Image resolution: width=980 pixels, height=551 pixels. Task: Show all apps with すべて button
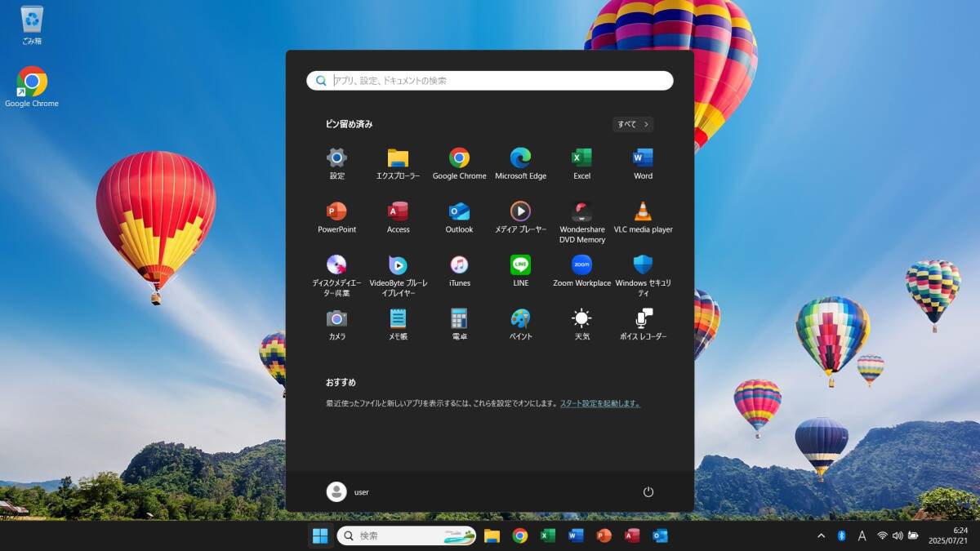click(x=633, y=124)
